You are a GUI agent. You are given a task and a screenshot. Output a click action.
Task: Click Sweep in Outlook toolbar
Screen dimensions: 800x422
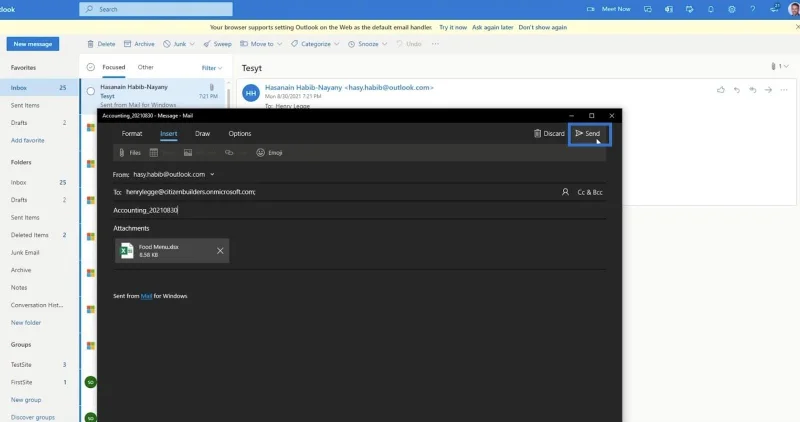click(217, 44)
